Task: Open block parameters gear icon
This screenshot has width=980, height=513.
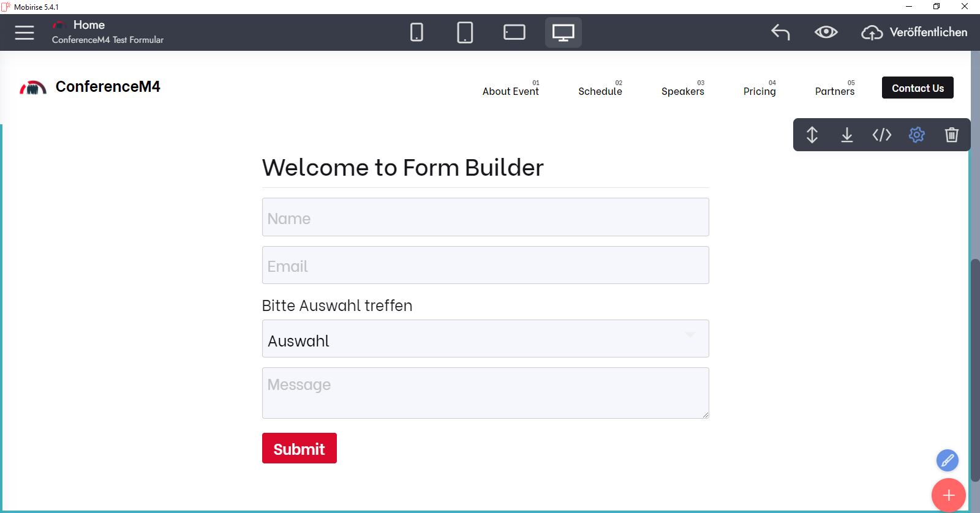Action: (917, 135)
